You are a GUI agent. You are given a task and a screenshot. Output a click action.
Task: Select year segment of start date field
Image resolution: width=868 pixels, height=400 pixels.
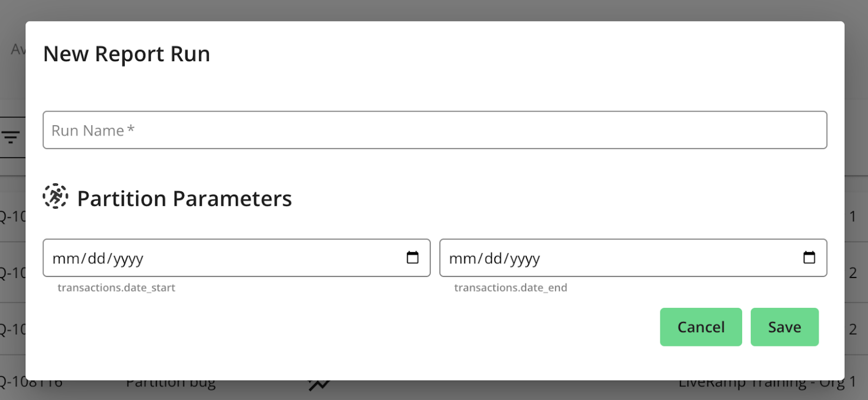128,259
